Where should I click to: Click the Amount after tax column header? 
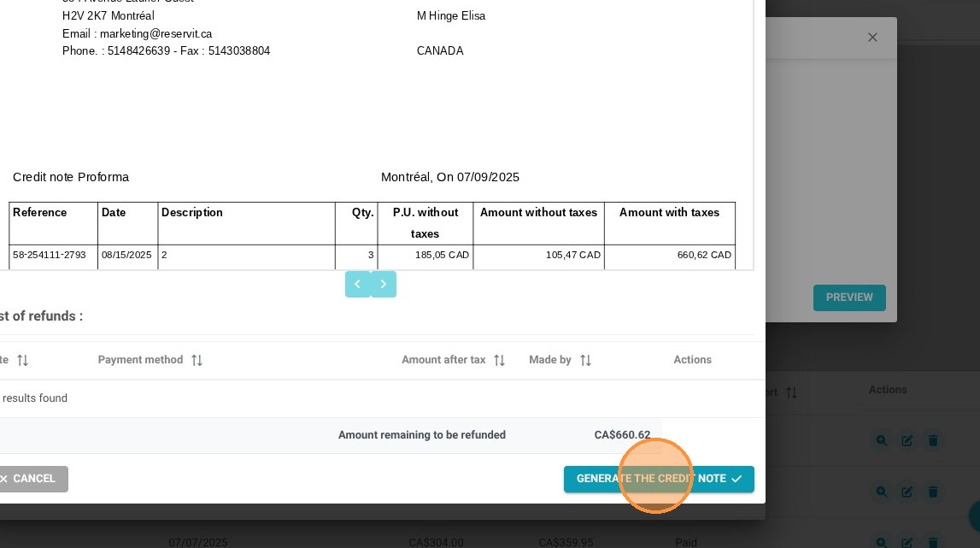[443, 360]
